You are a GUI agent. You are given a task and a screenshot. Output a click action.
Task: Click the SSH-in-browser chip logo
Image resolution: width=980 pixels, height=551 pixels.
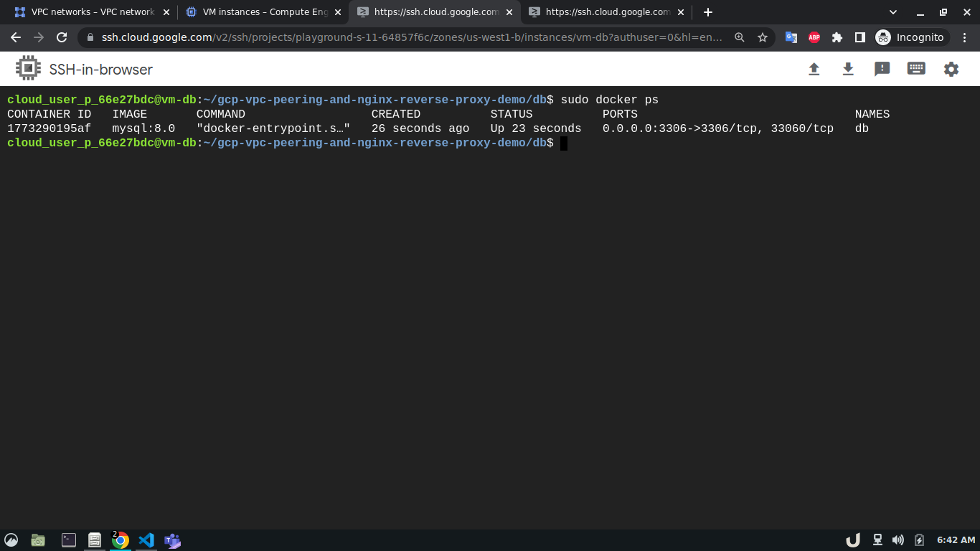(28, 69)
